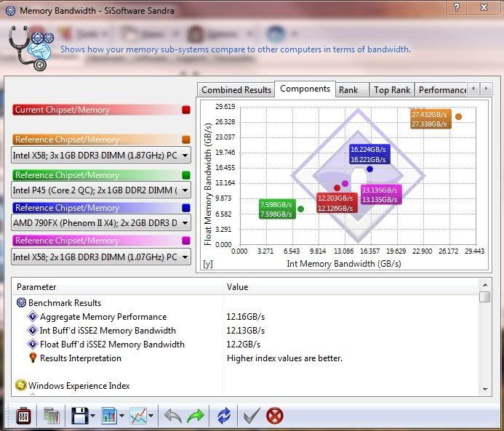Click the results list scroll down arrow

pos(485,390)
